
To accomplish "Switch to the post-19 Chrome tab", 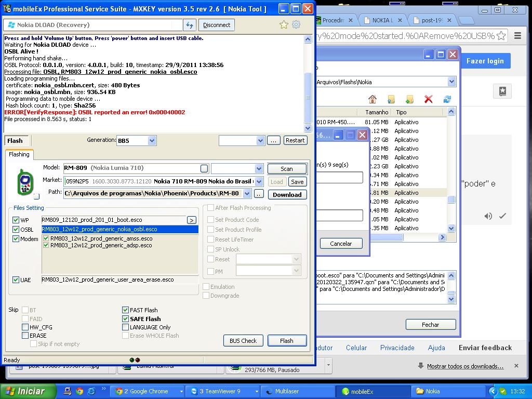I will pyautogui.click(x=432, y=20).
